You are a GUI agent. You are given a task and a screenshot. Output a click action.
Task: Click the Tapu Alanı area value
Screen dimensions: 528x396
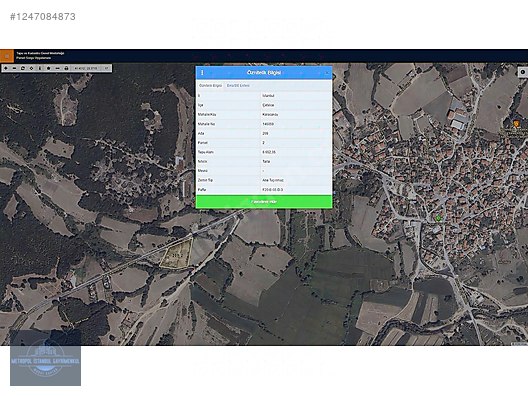point(269,152)
